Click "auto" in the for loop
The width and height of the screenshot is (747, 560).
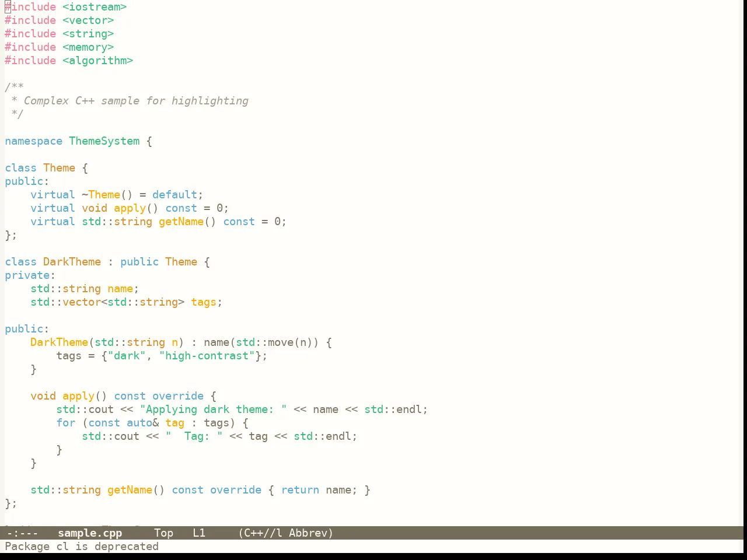click(x=139, y=423)
